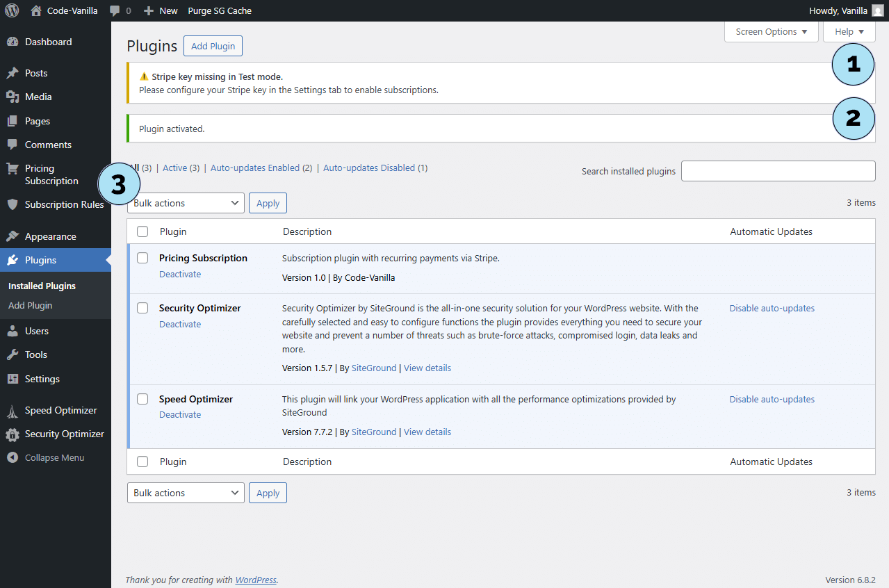
Task: Filter plugins by Auto-updates Enabled
Action: [x=255, y=168]
